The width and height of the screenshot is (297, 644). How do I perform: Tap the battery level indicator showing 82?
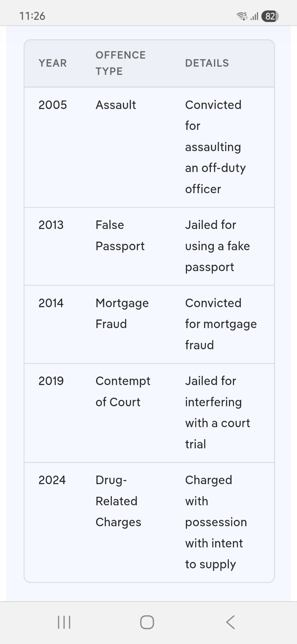point(270,16)
